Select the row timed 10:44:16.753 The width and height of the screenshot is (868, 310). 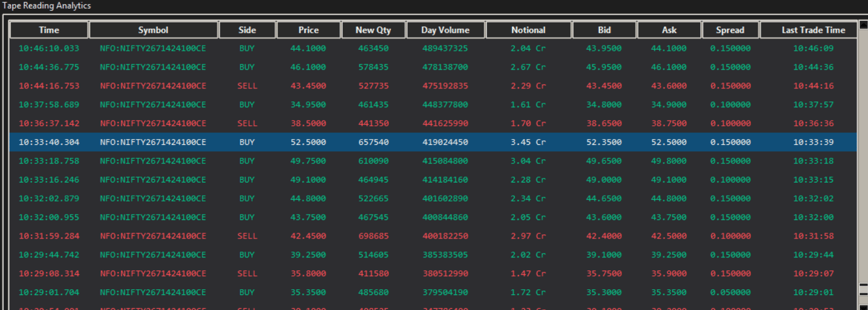pos(433,86)
